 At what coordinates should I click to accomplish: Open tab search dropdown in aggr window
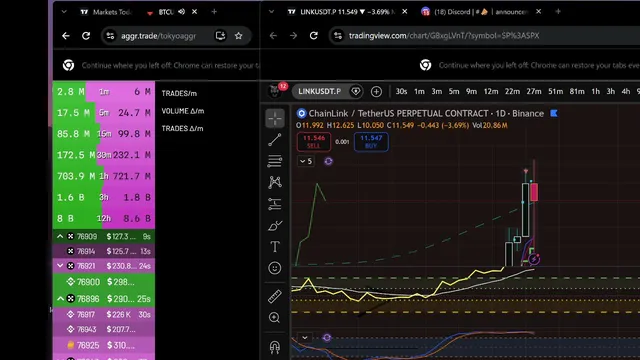(64, 12)
